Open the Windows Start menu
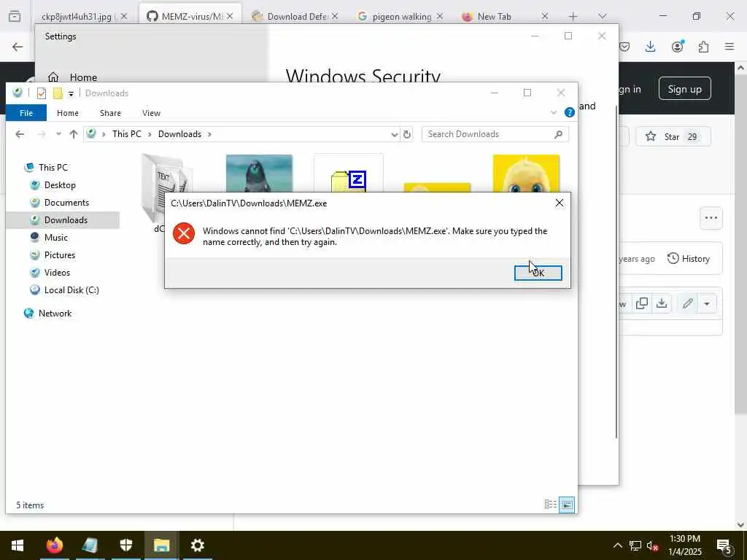Image resolution: width=747 pixels, height=560 pixels. pos(18,545)
